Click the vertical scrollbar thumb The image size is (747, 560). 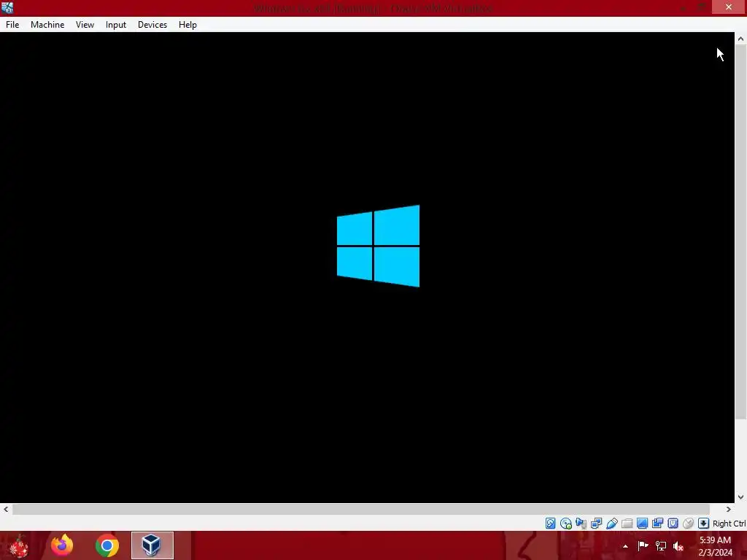(x=740, y=233)
